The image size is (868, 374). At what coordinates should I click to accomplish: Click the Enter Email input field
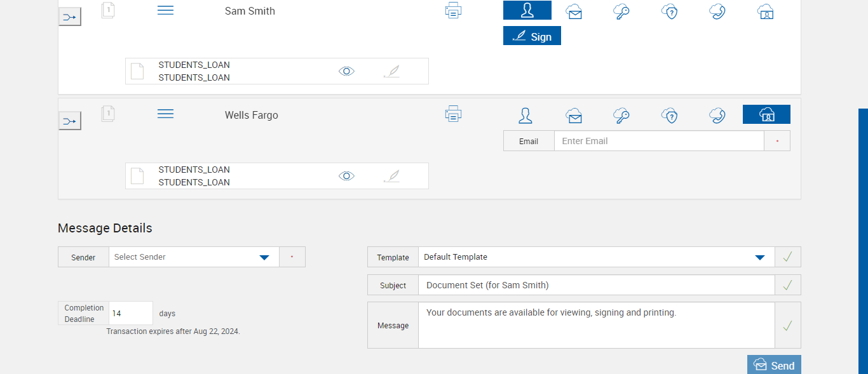[658, 141]
